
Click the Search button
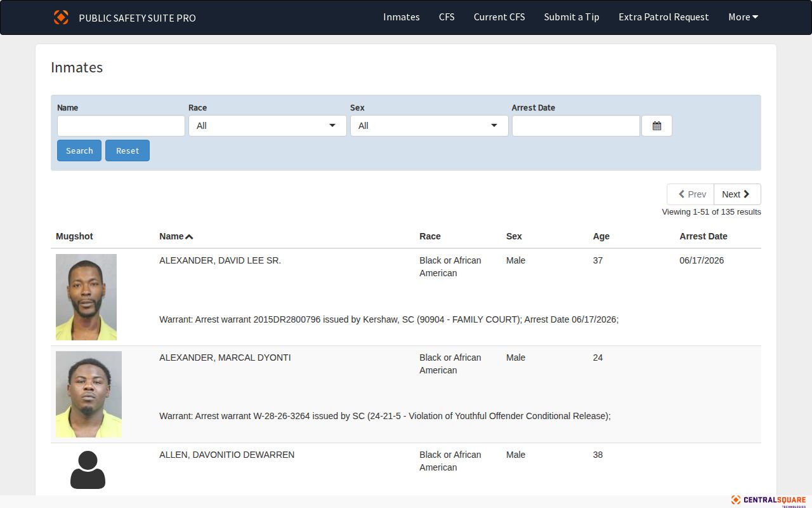pyautogui.click(x=79, y=150)
